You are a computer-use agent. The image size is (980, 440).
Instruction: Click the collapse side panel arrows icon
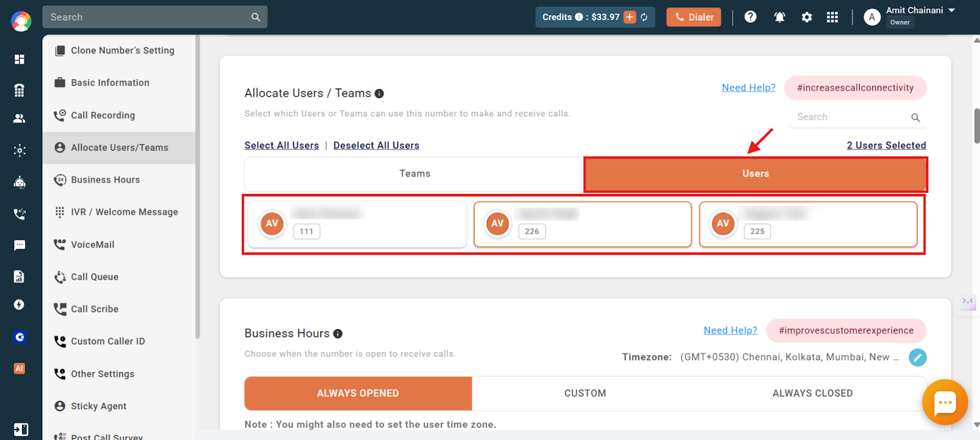pyautogui.click(x=968, y=300)
